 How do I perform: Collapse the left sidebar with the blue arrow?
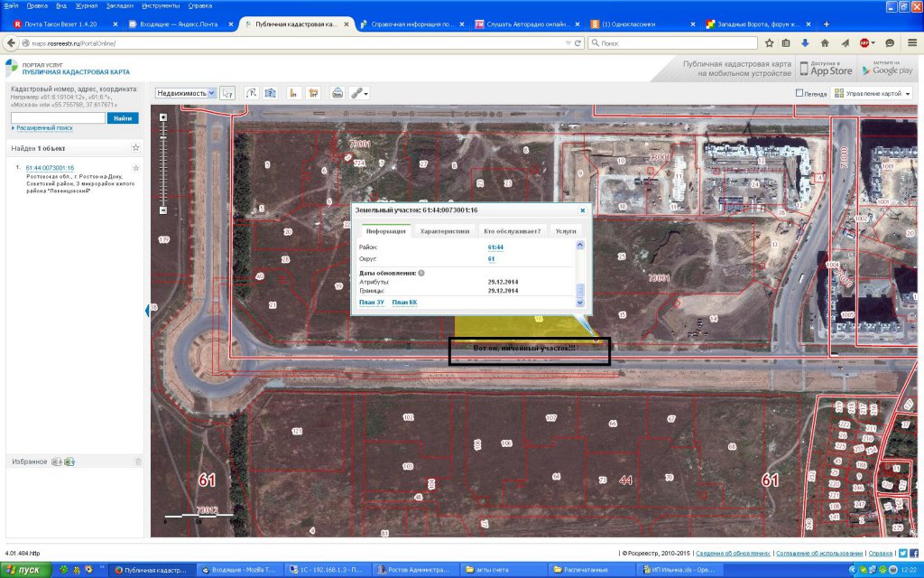click(147, 311)
